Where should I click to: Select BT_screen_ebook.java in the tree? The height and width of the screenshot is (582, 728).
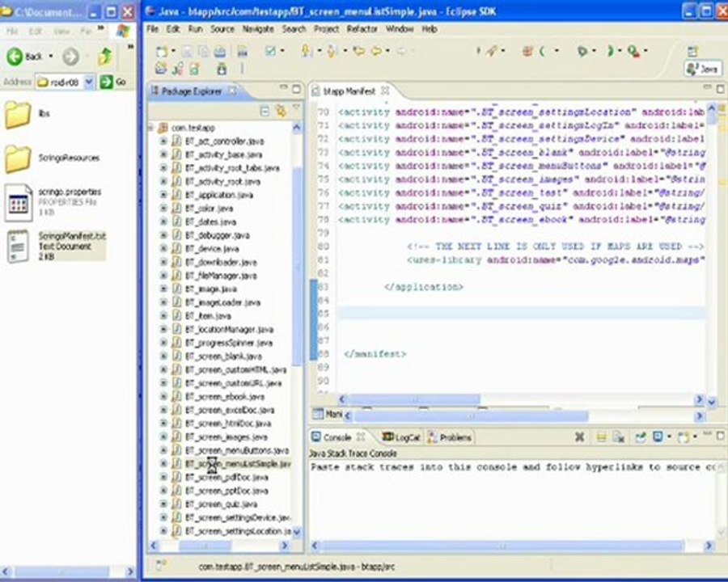pos(225,396)
